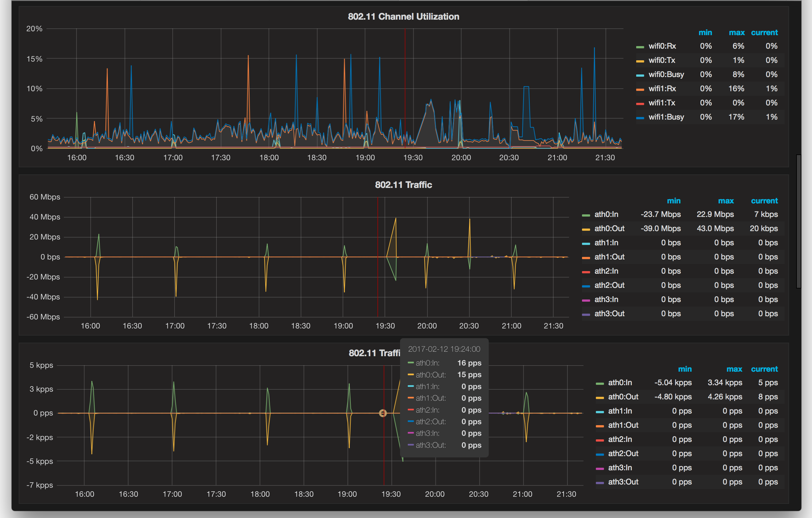812x518 pixels.
Task: Click the wifi0:Rx legend color swatch
Action: pos(640,47)
